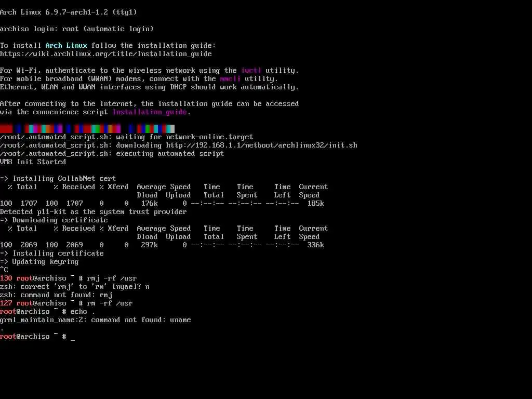Click the highlighted 'iwctl' utility name
This screenshot has width=532, height=399.
[251, 71]
